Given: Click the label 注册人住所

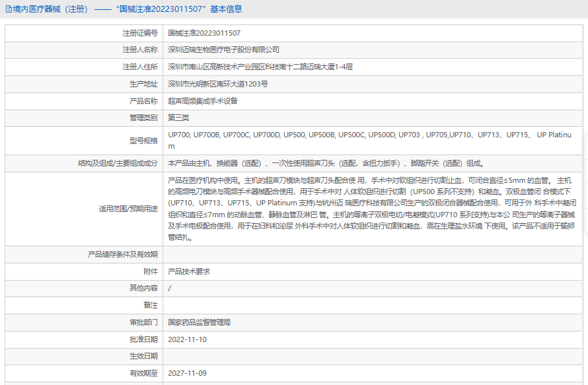Looking at the screenshot, I should [x=140, y=67].
